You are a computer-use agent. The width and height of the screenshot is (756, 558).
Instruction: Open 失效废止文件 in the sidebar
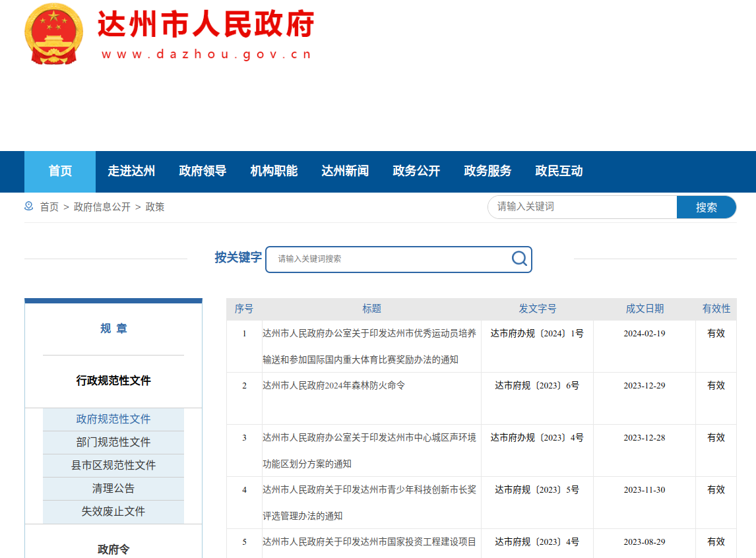pos(113,512)
